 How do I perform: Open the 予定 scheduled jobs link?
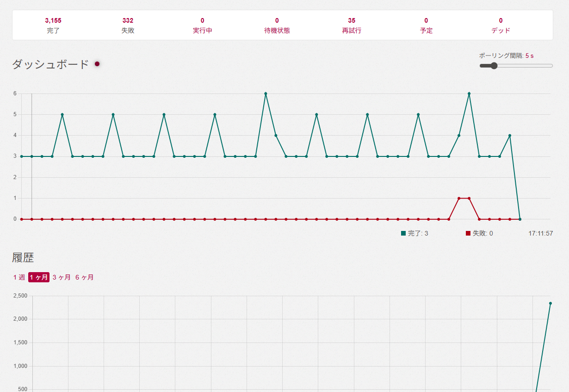pos(426,25)
